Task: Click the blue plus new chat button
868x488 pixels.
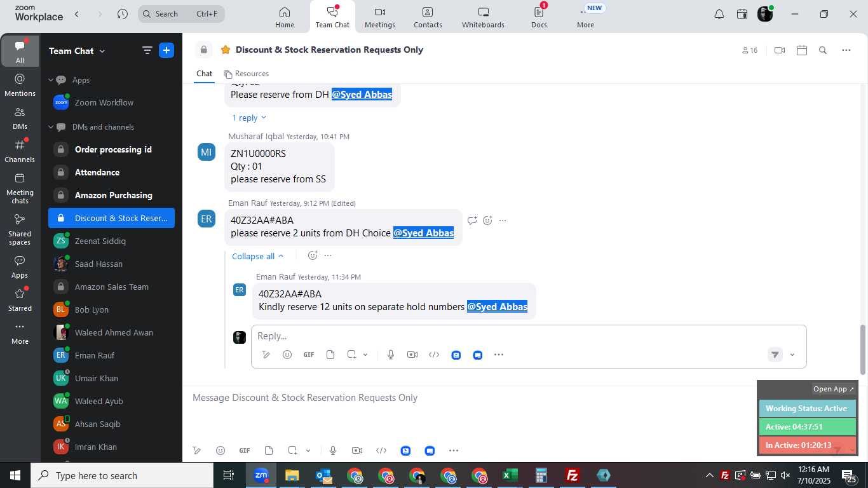Action: point(166,51)
